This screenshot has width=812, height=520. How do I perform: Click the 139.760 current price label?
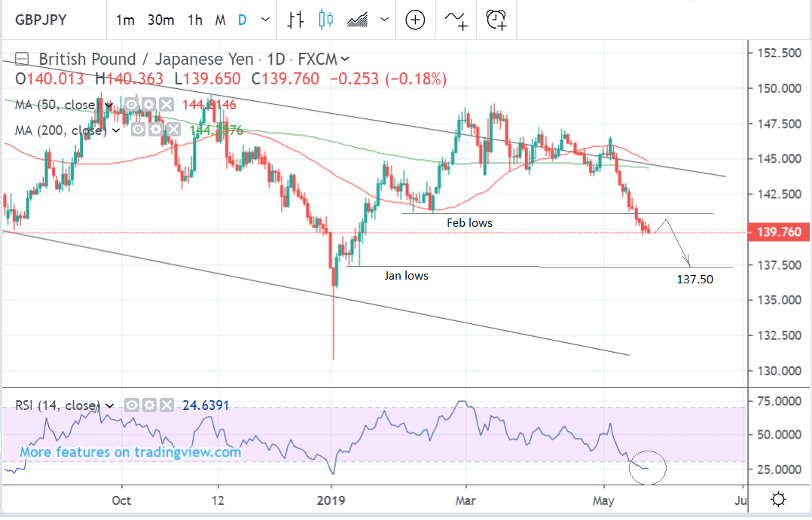coord(779,232)
